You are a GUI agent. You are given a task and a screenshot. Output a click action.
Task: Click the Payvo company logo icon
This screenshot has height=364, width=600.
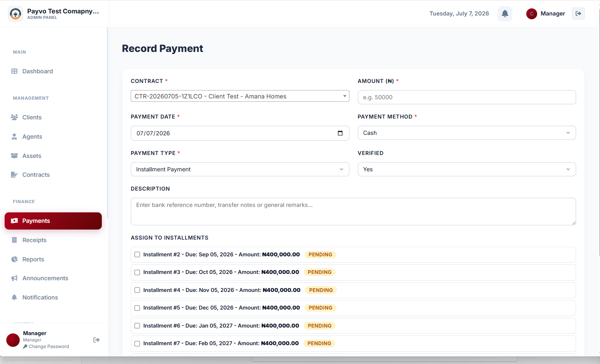pos(16,14)
